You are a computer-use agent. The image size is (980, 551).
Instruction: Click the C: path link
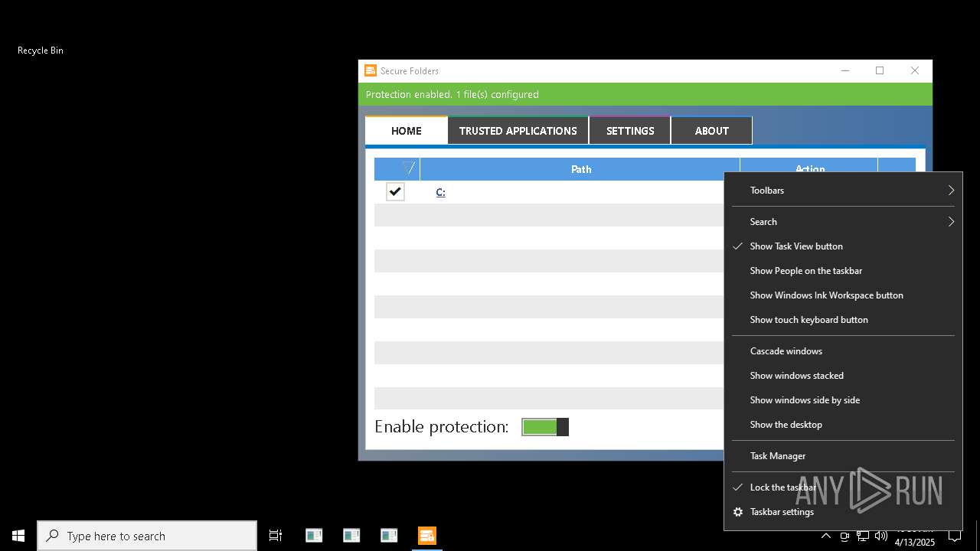point(440,192)
